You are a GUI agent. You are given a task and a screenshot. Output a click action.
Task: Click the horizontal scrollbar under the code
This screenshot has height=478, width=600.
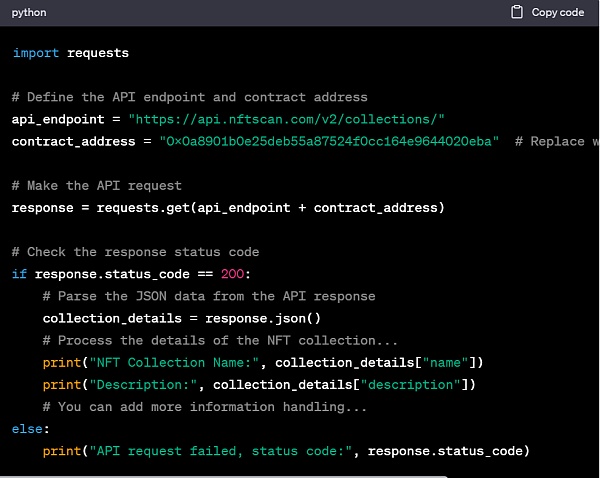pos(223,476)
